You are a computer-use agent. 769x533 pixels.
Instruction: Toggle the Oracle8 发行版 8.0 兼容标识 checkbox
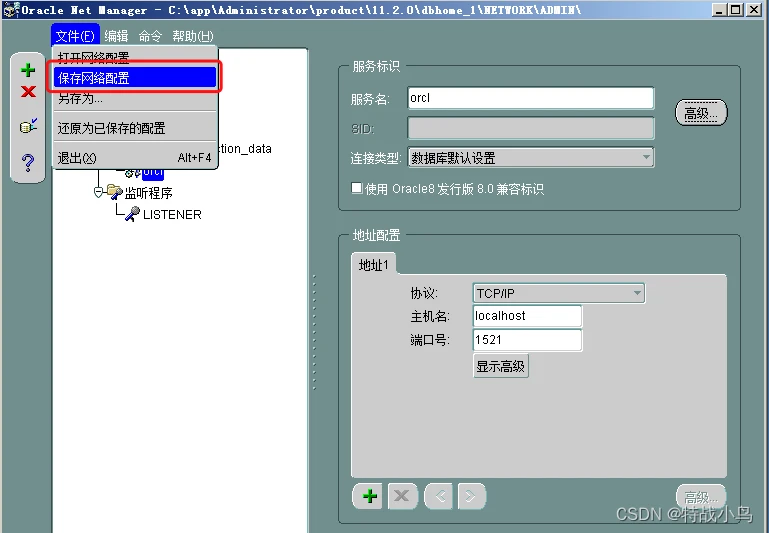tap(357, 188)
